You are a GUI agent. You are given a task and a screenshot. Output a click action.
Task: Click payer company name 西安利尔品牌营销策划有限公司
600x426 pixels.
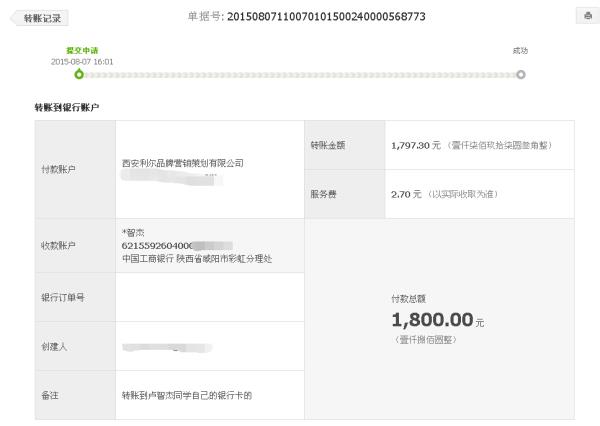182,162
